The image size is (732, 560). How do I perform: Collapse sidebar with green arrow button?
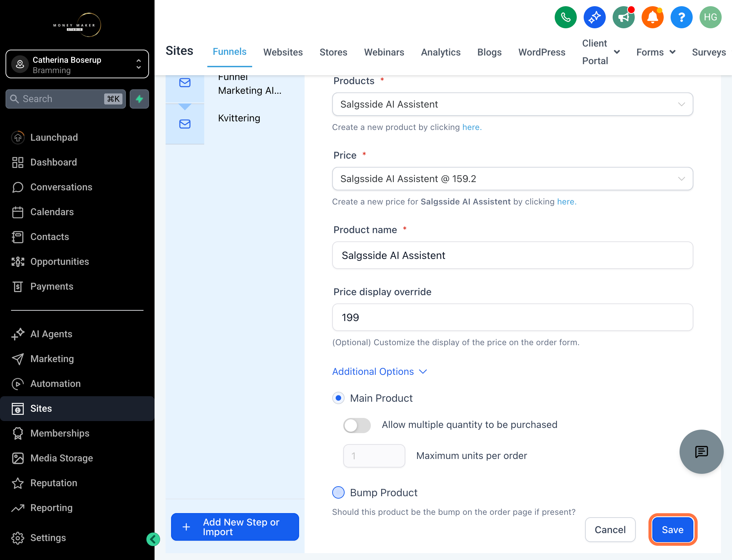click(153, 539)
